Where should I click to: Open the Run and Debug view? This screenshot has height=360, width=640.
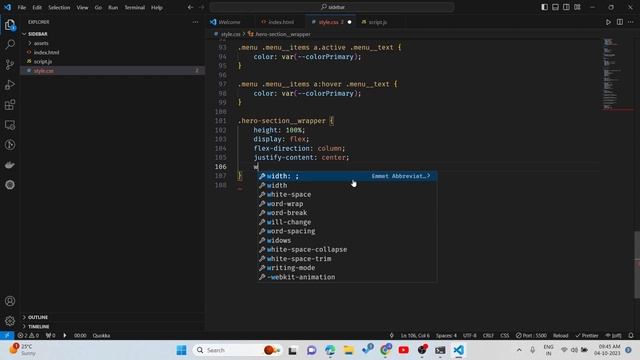click(x=10, y=84)
